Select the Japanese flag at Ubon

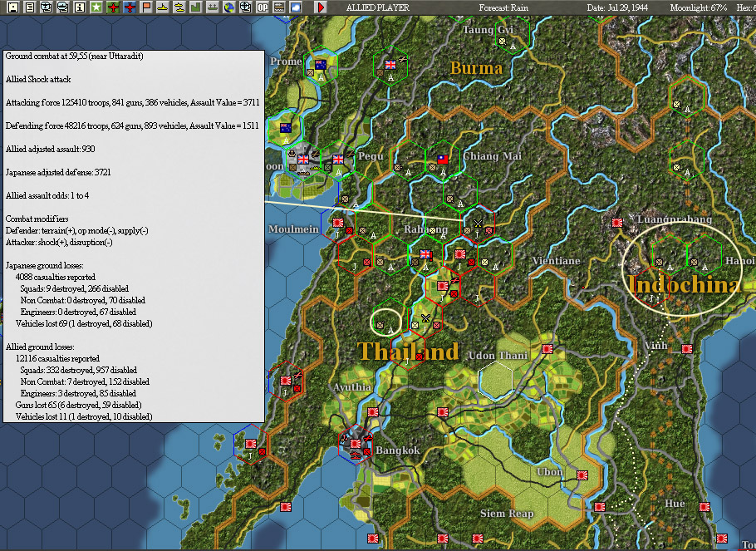[x=582, y=475]
